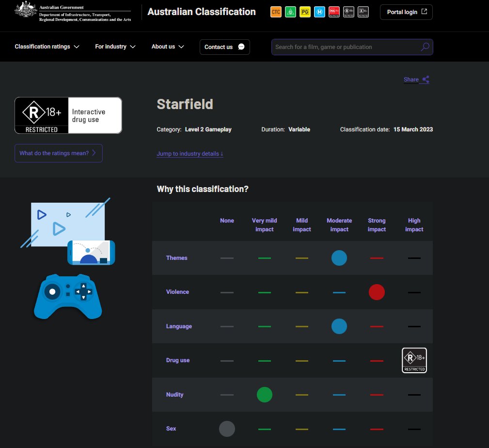
Task: Click the Level 2 Gameplay category value
Action: pyautogui.click(x=208, y=129)
